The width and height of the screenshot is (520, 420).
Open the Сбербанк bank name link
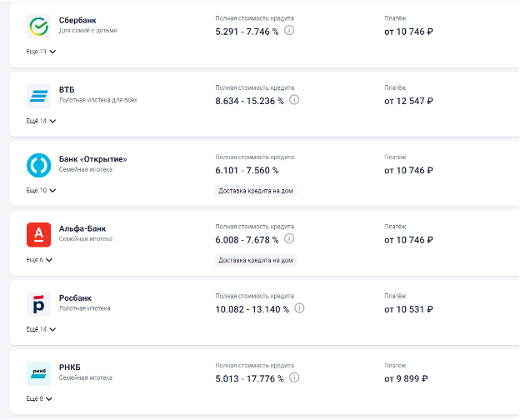coord(77,20)
